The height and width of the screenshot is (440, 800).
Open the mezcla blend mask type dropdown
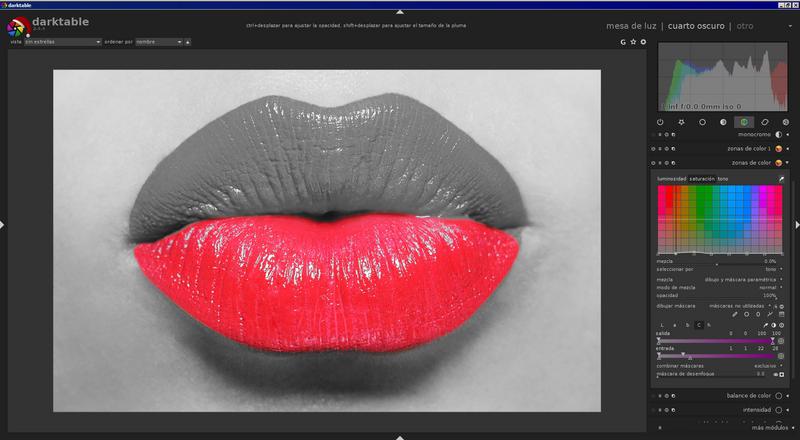click(x=719, y=280)
